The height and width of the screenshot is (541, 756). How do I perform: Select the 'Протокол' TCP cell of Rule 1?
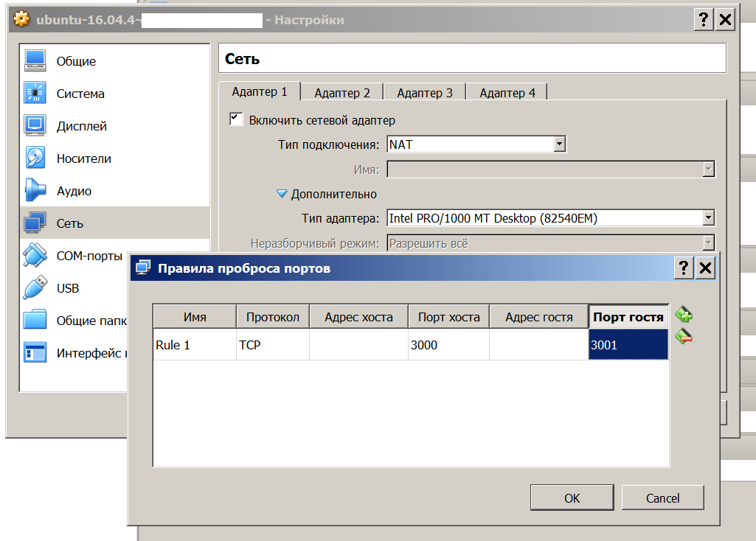pyautogui.click(x=272, y=345)
